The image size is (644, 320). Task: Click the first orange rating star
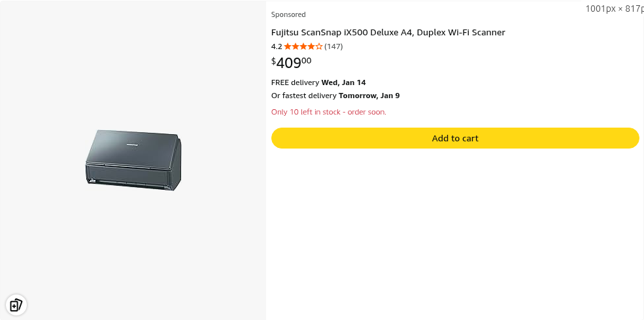[288, 46]
